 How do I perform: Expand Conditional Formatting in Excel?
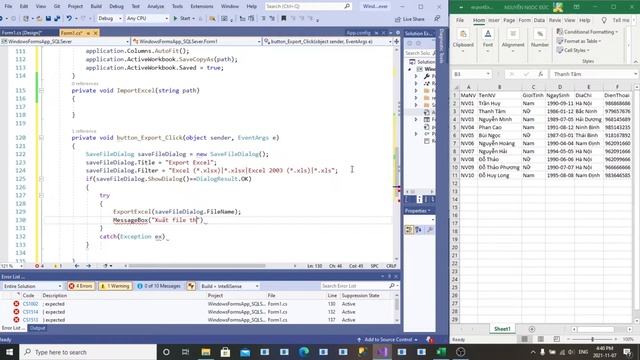tap(587, 32)
